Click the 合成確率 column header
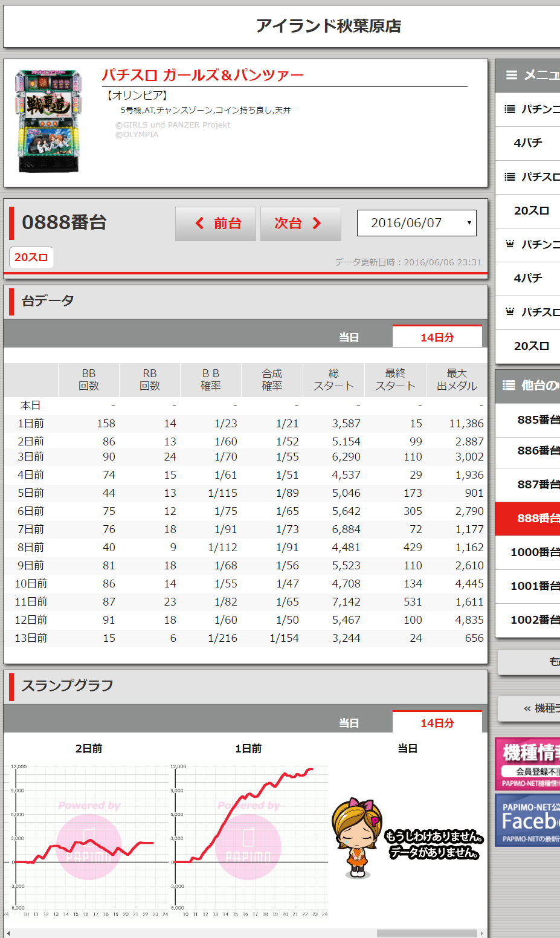Screen dimensions: 560x938 (272, 380)
